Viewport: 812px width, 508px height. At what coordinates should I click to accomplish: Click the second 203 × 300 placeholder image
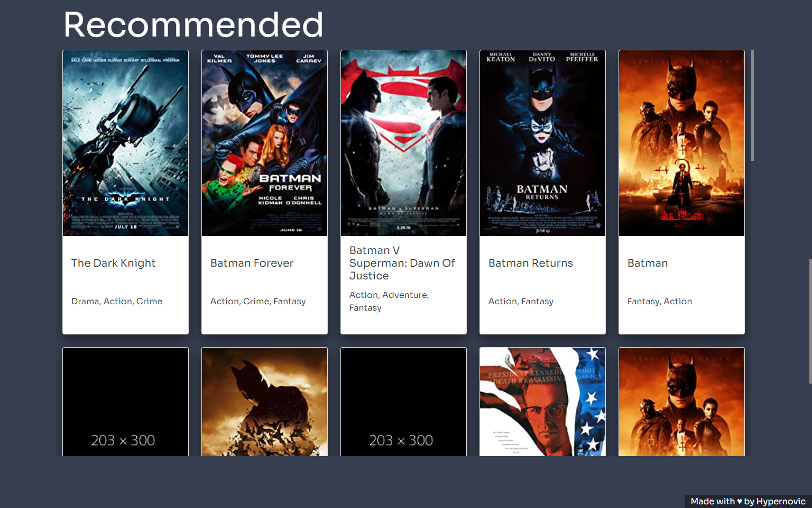click(x=403, y=401)
